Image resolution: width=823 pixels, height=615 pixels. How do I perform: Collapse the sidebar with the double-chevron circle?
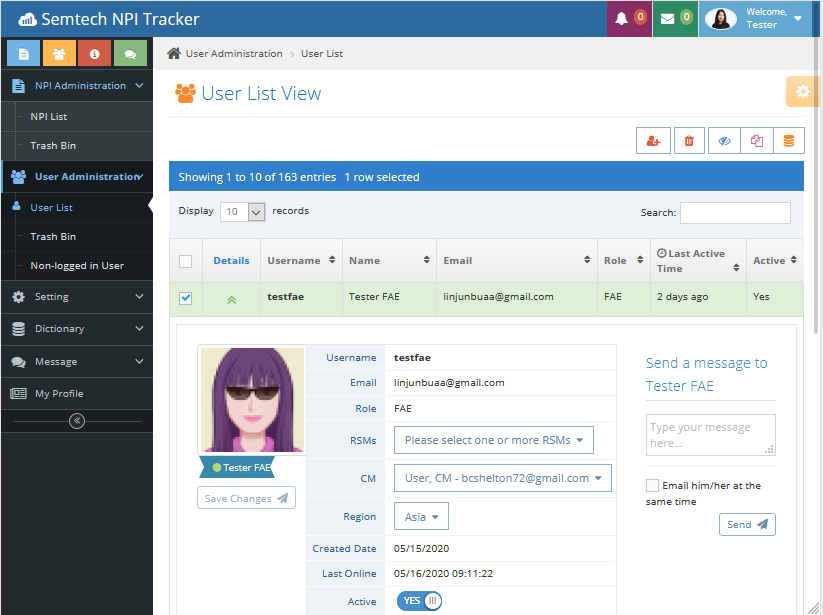[77, 421]
